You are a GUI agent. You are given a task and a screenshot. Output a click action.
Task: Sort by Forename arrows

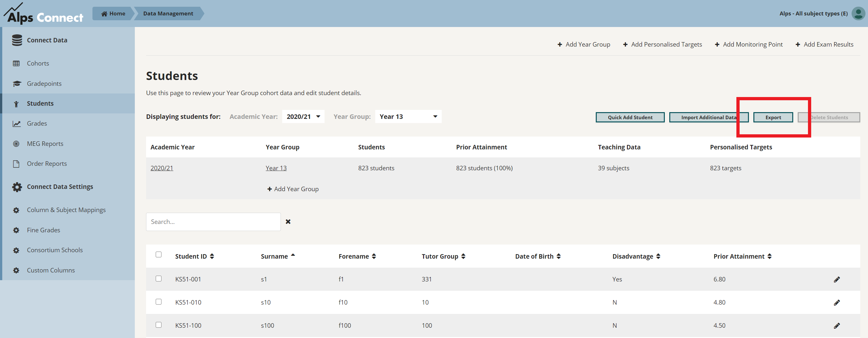point(374,256)
